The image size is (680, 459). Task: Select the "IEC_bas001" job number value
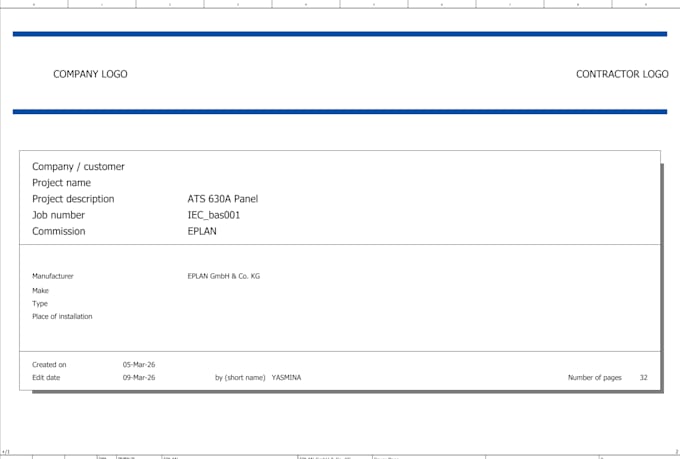pyautogui.click(x=213, y=215)
